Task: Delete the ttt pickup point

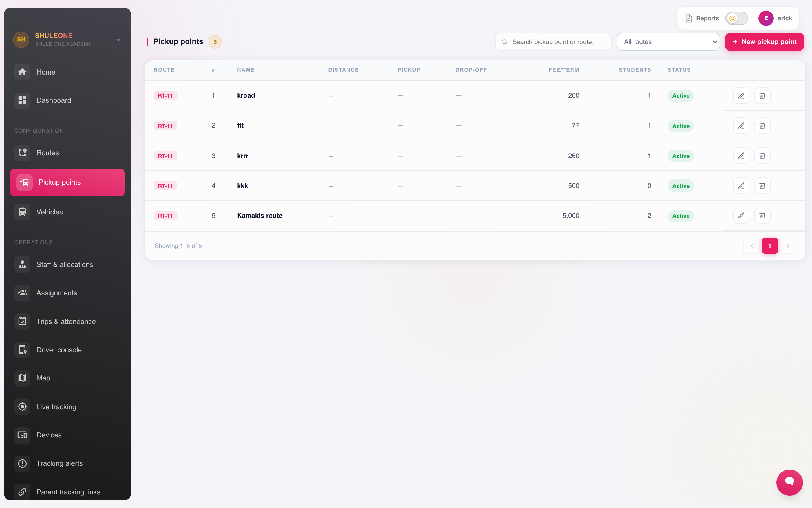Action: coord(762,126)
